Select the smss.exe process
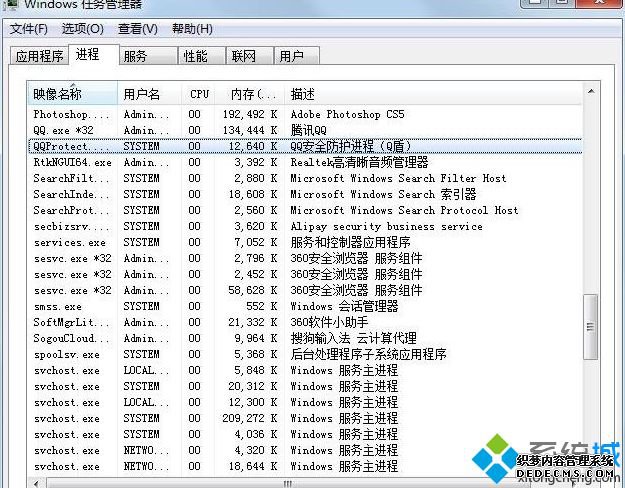625x488 pixels. [x=305, y=306]
